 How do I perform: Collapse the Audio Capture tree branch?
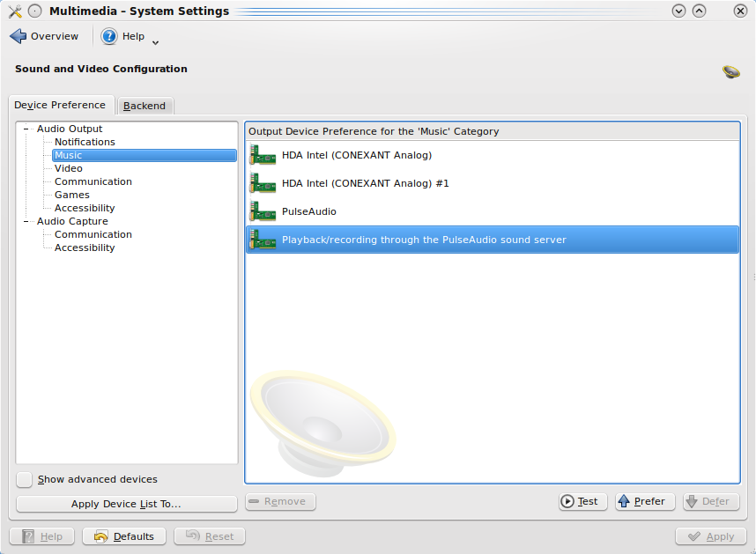coord(27,222)
